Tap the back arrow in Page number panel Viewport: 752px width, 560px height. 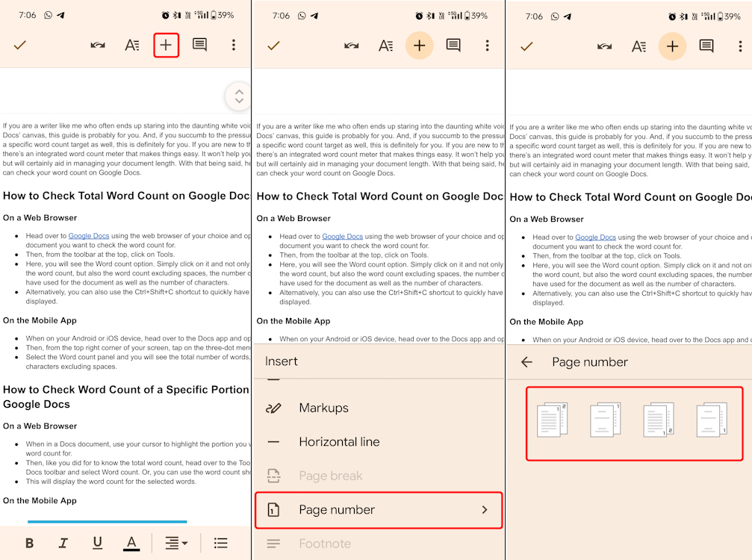526,361
